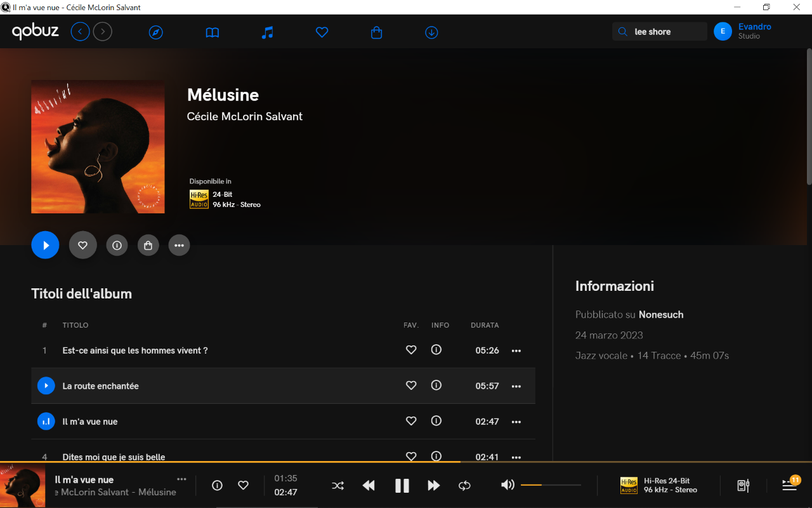Expand options for now-playing track in player

point(182,479)
